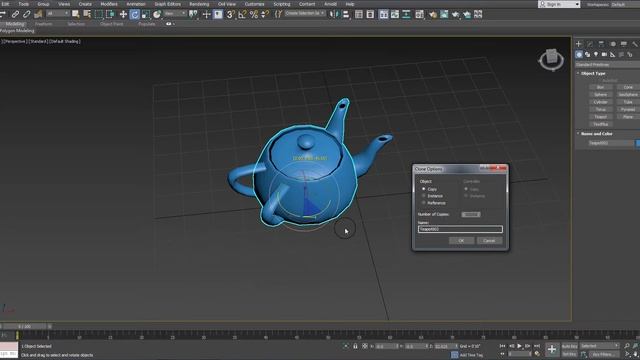This screenshot has height=360, width=640.
Task: Toggle Auto Key mode
Action: pyautogui.click(x=569, y=346)
